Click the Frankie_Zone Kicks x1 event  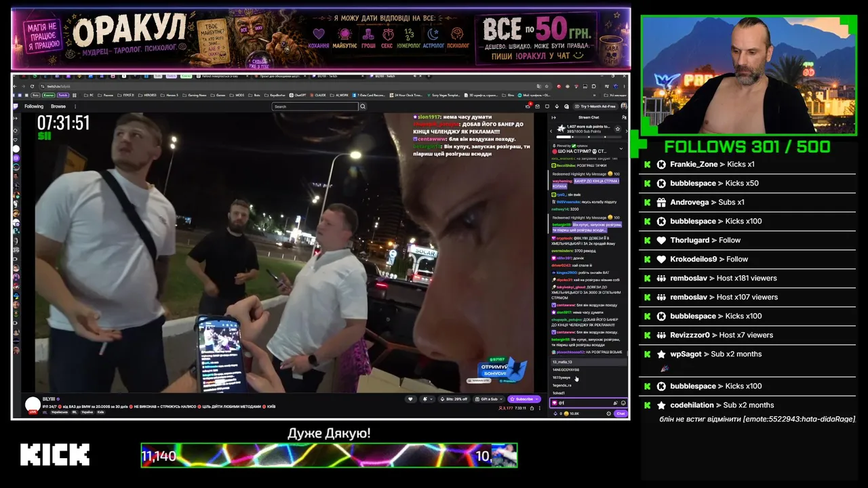pos(748,165)
